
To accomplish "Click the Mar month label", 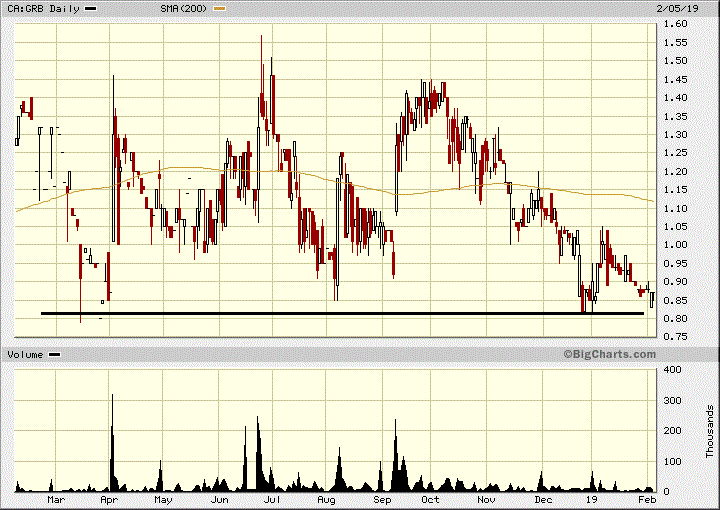I will pos(56,499).
